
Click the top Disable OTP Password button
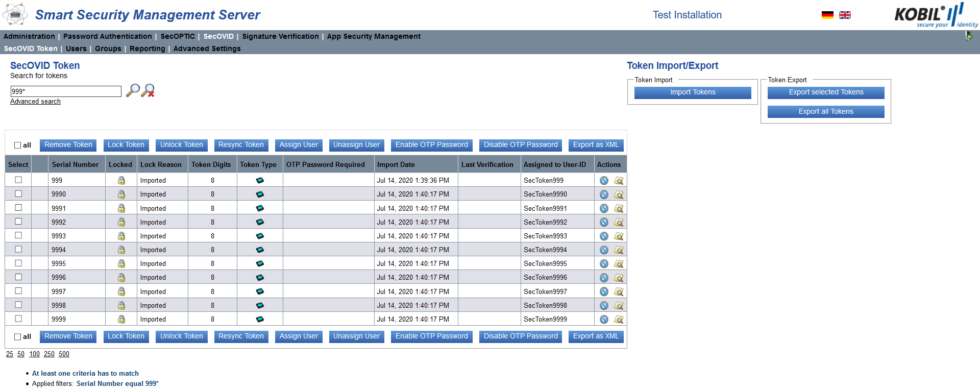click(521, 145)
